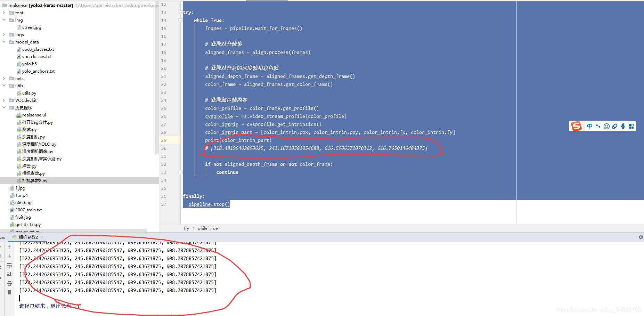Collapse the img folder
Screen dimensions: 644x316
click(4, 20)
